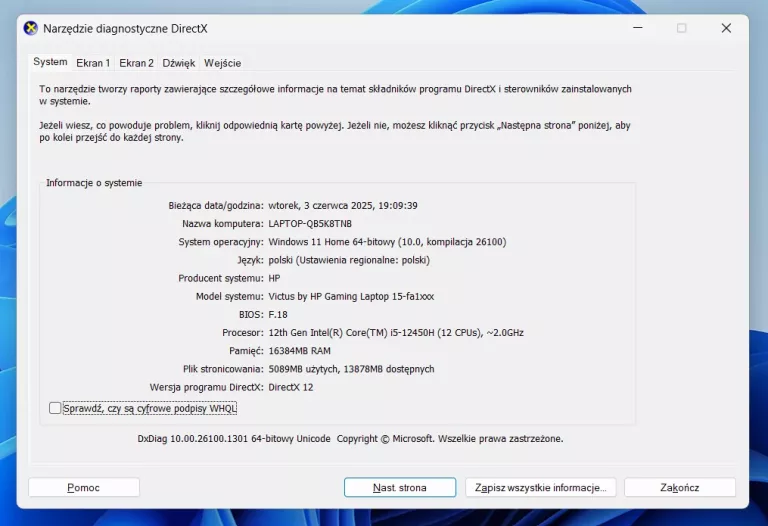The width and height of the screenshot is (768, 526).
Task: Click the processor value i5-12450H
Action: click(396, 333)
